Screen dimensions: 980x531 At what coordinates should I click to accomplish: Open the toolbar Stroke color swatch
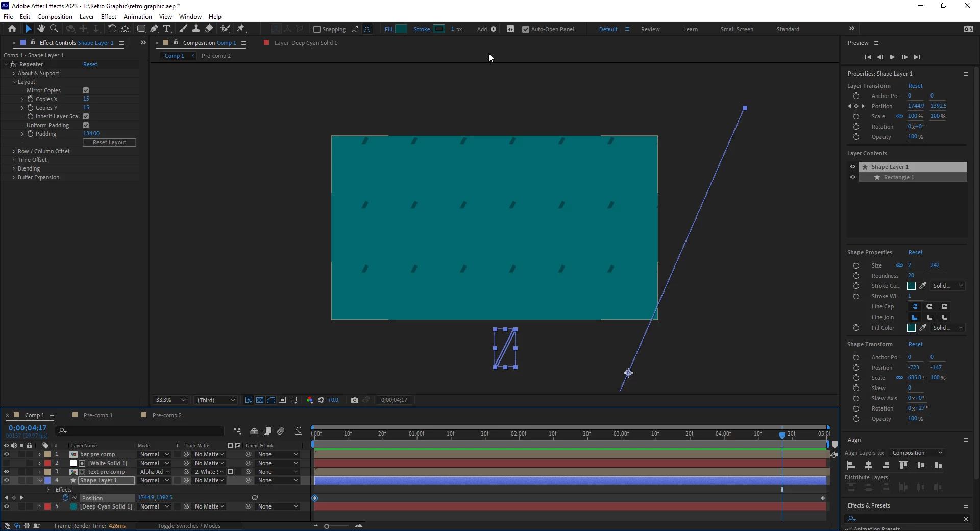point(439,29)
